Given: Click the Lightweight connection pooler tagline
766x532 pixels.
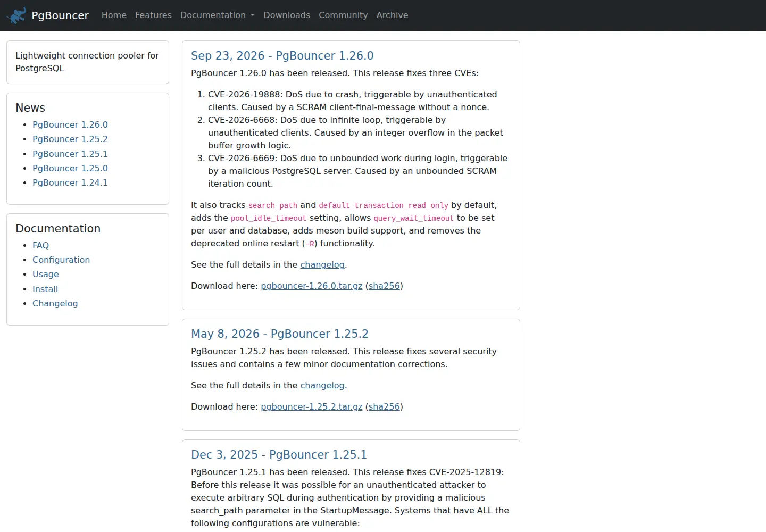Looking at the screenshot, I should coord(87,62).
